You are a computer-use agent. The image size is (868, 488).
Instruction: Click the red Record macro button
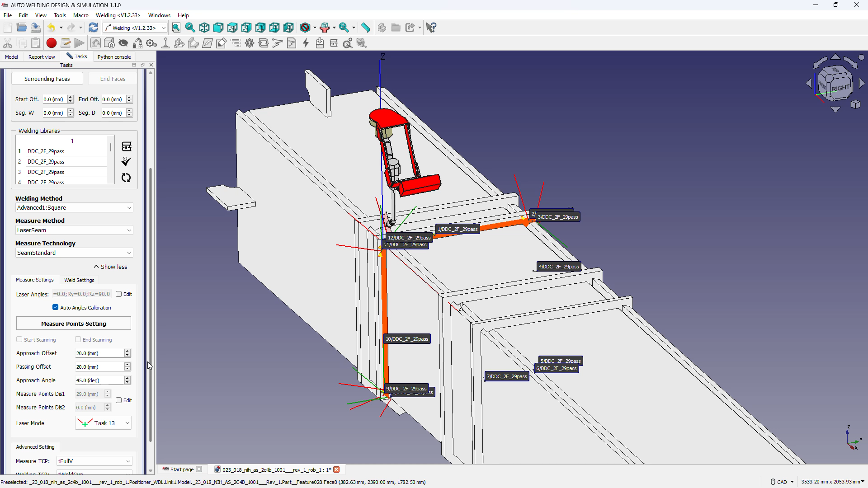point(52,43)
